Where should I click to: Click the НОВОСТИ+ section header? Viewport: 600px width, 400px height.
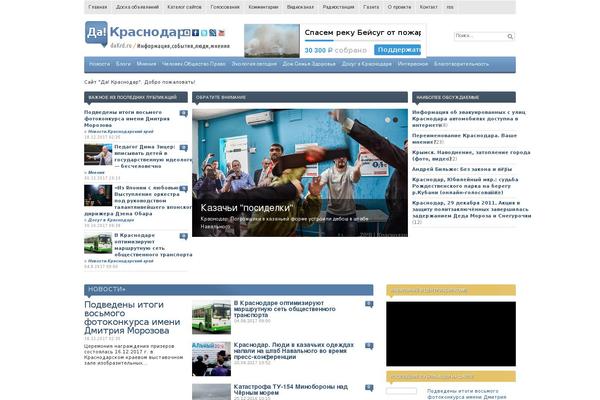228,289
